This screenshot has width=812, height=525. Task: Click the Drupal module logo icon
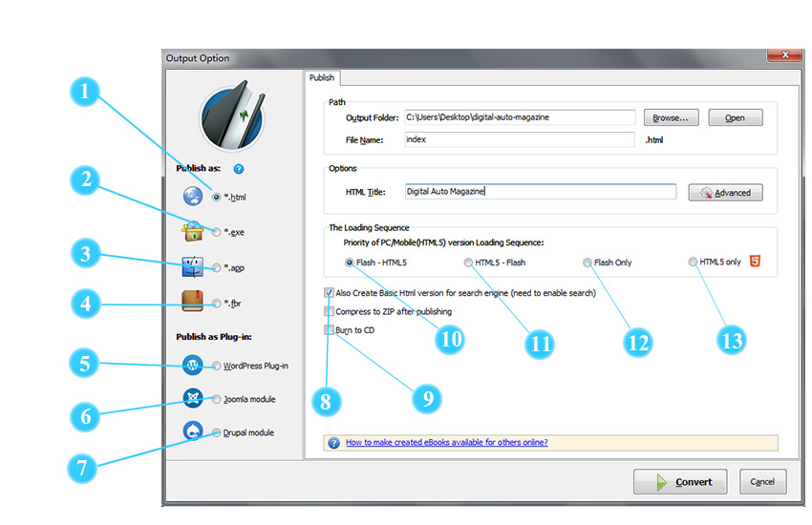click(193, 431)
